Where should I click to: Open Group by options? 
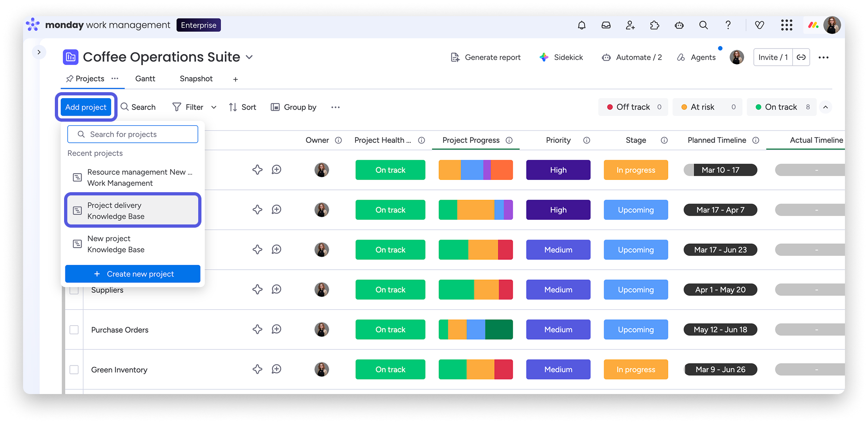[294, 107]
